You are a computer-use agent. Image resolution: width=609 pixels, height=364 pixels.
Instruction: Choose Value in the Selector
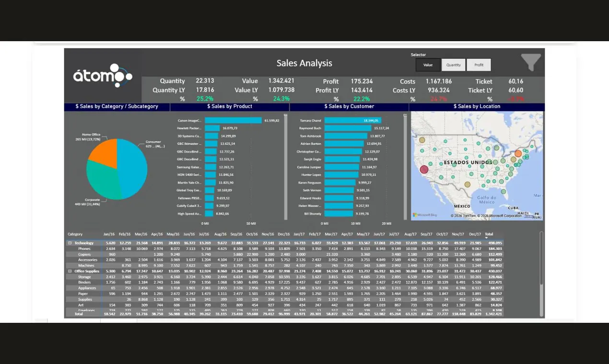click(428, 65)
